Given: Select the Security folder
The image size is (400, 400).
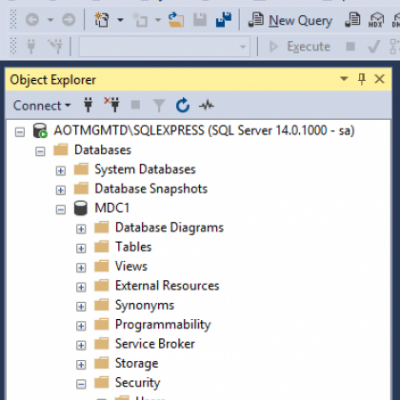Looking at the screenshot, I should pos(138,383).
